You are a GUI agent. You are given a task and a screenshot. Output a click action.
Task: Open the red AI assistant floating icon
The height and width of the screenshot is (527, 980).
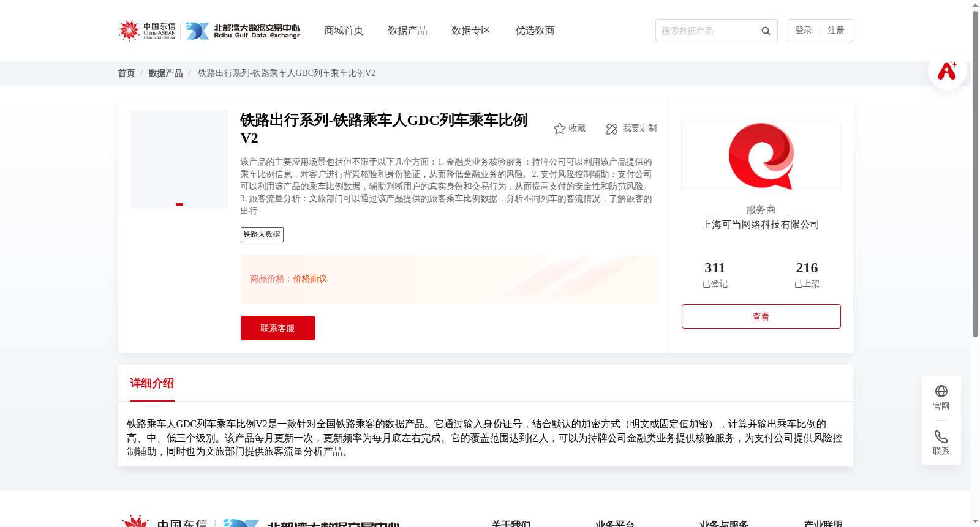947,70
